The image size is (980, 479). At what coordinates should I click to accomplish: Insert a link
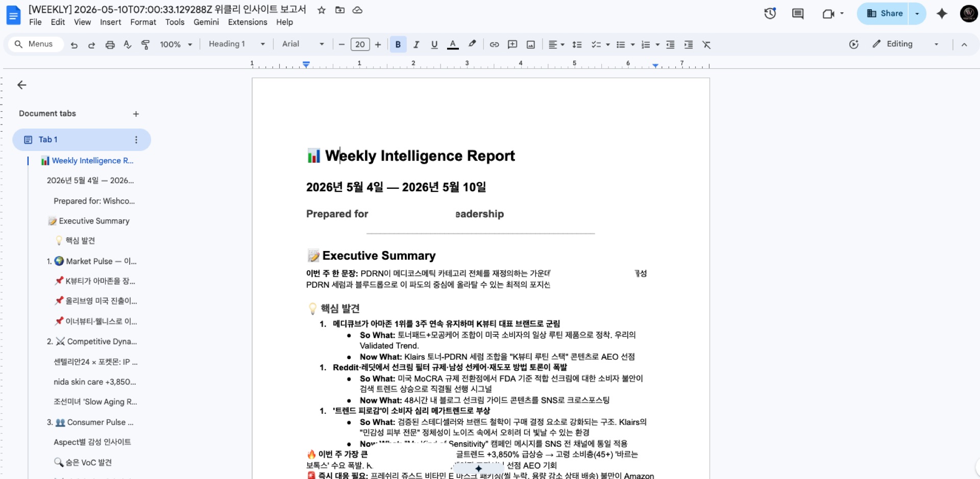[494, 44]
